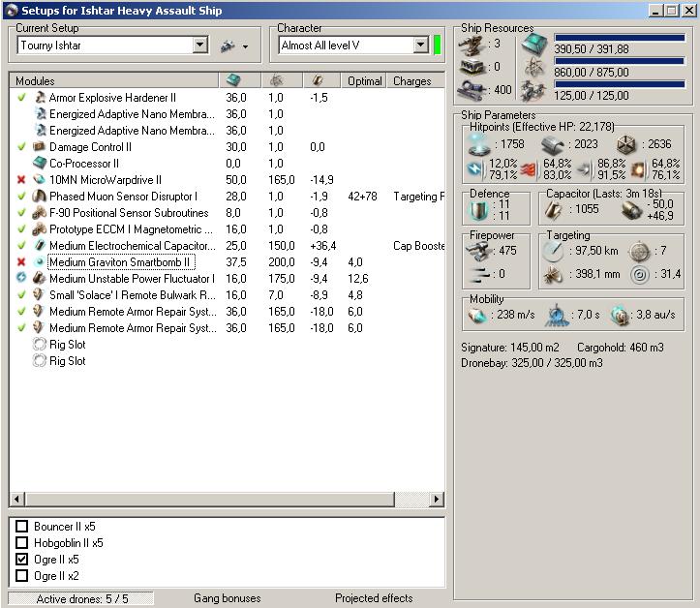The width and height of the screenshot is (700, 608).
Task: Select the first empty Rig Slot icon
Action: pyautogui.click(x=40, y=344)
